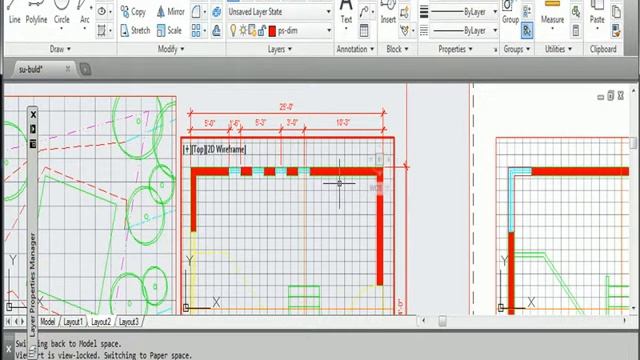Click the auto-hide button on Layer Properties Manager
The image size is (640, 360).
point(33,129)
